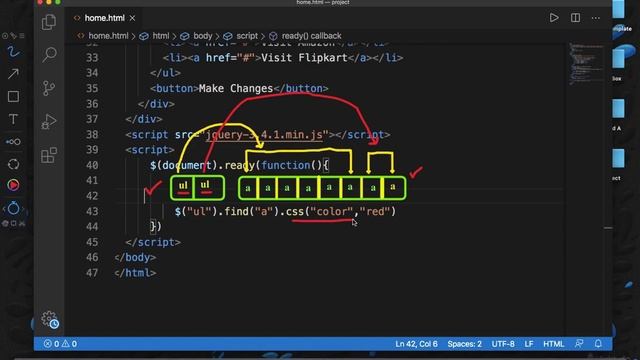The image size is (640, 360).
Task: Open the editor More Actions ellipsis
Action: (596, 18)
